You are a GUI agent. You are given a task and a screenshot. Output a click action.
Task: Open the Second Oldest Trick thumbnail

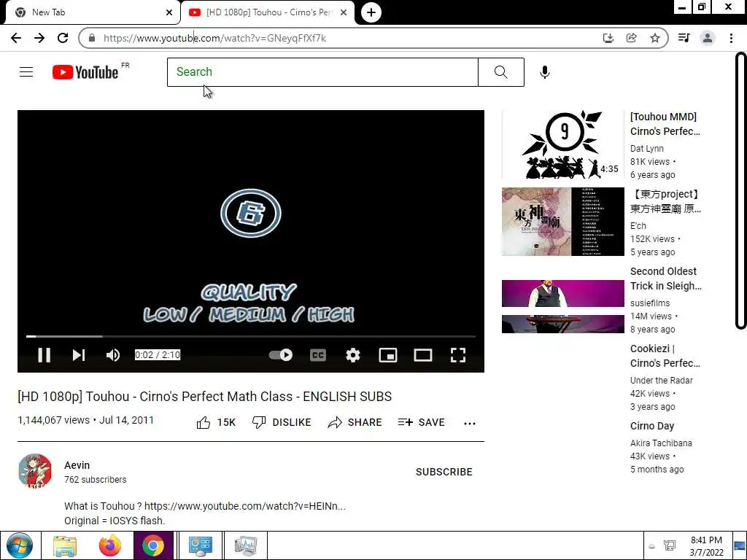pyautogui.click(x=562, y=306)
